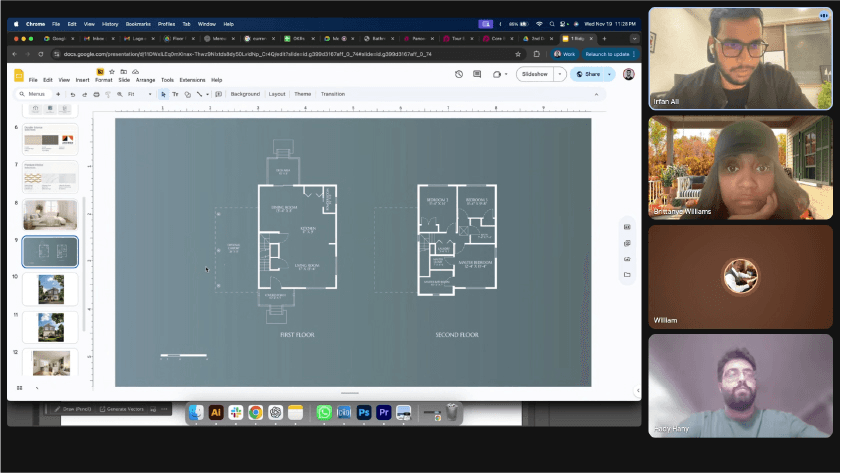This screenshot has width=841, height=473.
Task: Open the Insert menu in Slides
Action: pyautogui.click(x=82, y=80)
